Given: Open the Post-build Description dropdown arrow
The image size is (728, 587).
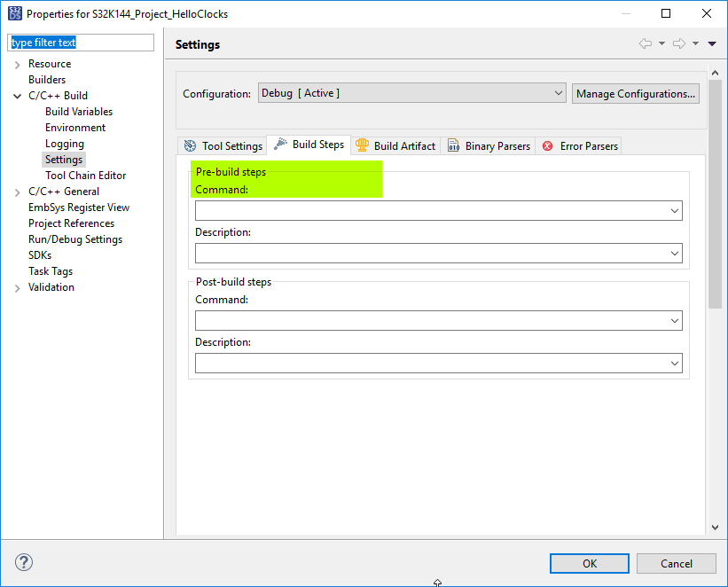Looking at the screenshot, I should tap(676, 364).
